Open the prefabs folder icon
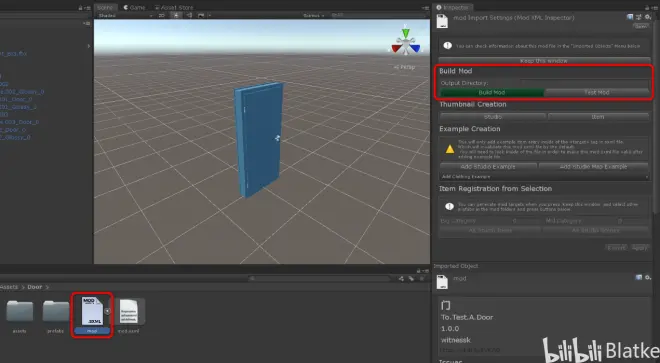660x363 pixels. tap(56, 312)
